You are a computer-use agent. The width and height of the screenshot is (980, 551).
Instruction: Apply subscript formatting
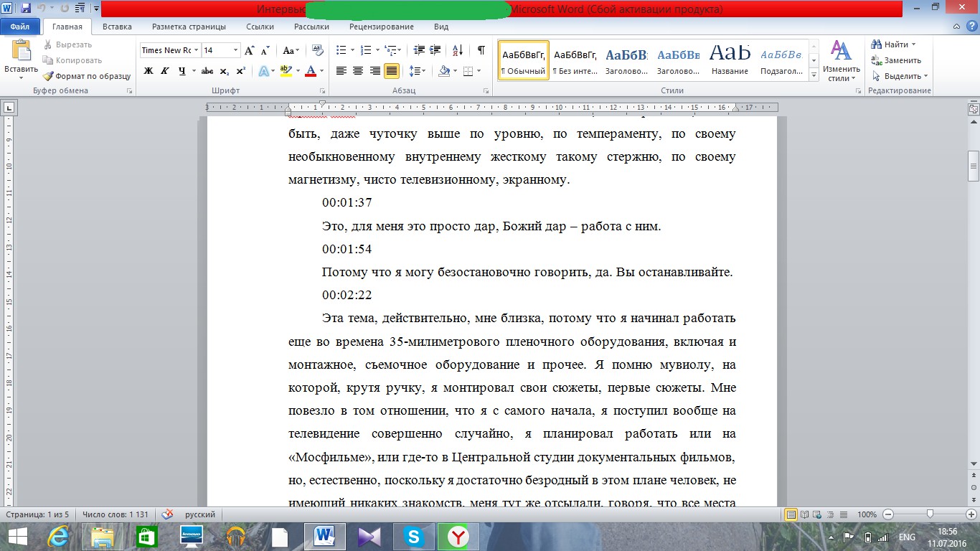[x=225, y=71]
